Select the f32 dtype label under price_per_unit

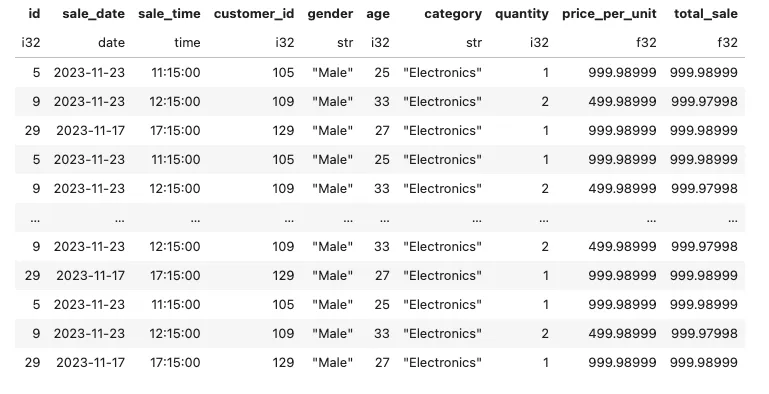(646, 43)
